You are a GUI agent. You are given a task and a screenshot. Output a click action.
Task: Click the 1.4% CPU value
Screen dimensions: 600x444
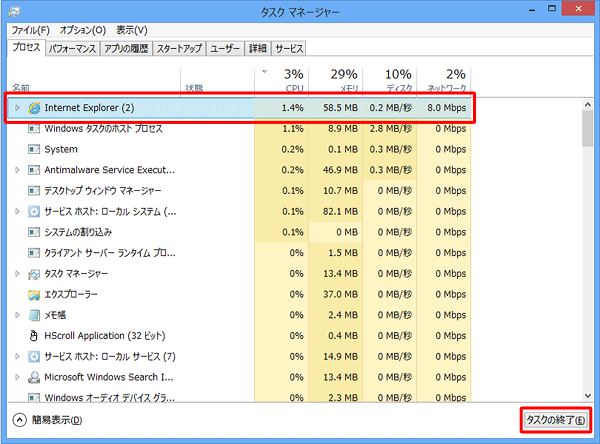tap(293, 108)
